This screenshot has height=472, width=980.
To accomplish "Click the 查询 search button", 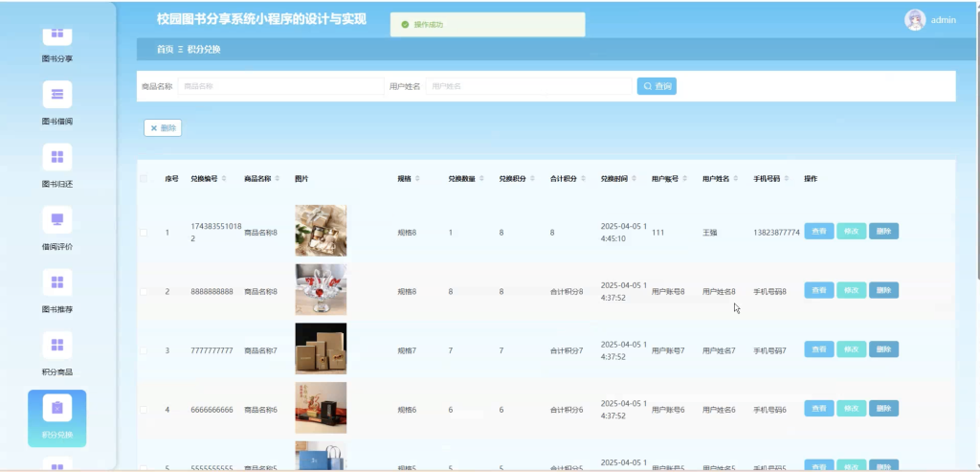I will [657, 86].
